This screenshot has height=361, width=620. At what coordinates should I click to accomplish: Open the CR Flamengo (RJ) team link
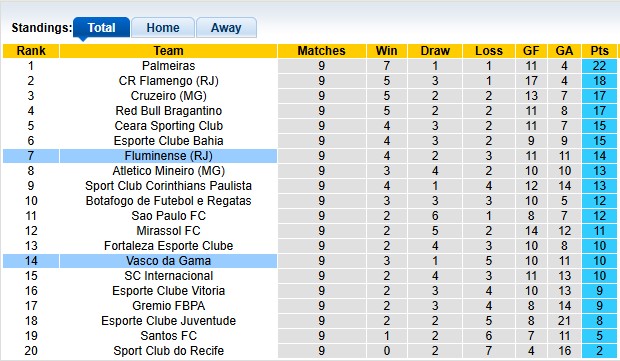(x=168, y=81)
